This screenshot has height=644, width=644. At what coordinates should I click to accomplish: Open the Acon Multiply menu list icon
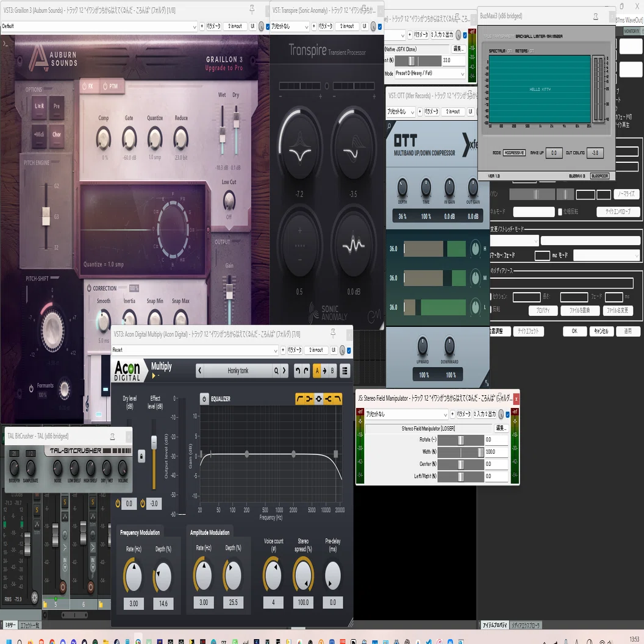(345, 371)
